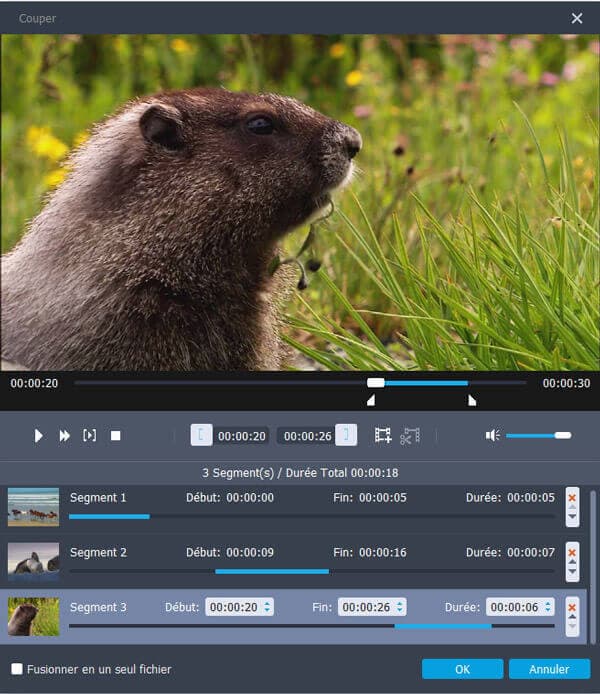Click Segment 1 'Durée: 00:00:05' text

[x=510, y=497]
